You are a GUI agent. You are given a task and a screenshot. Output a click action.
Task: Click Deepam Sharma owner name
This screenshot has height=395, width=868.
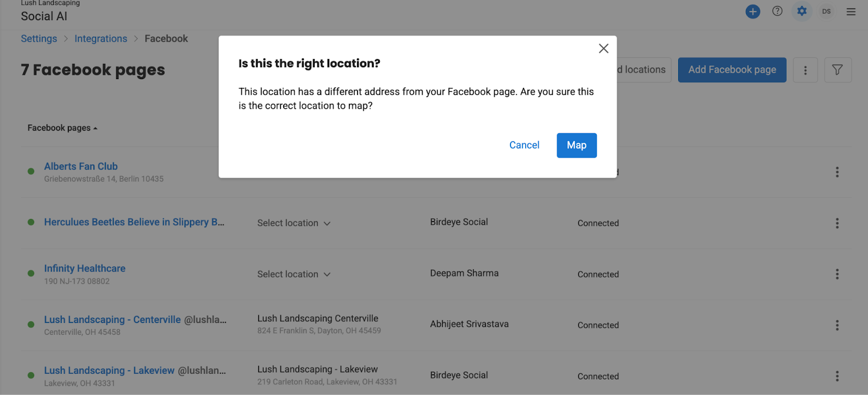[x=464, y=273]
